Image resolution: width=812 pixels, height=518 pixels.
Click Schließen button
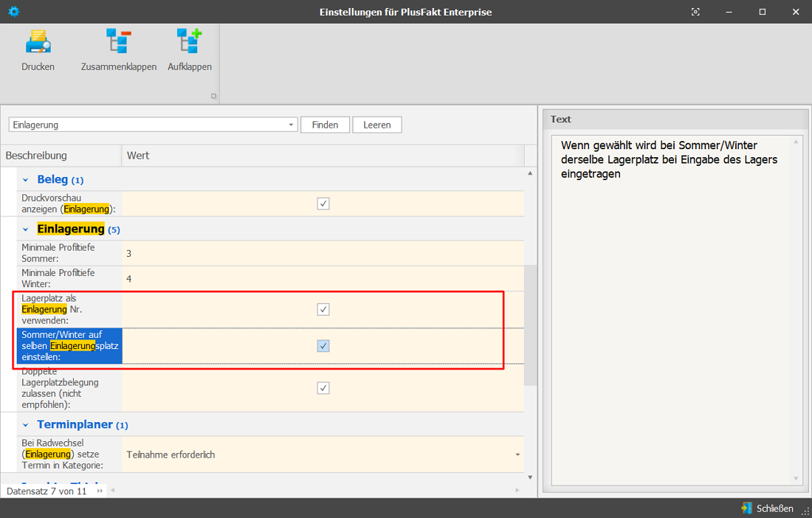pyautogui.click(x=768, y=508)
